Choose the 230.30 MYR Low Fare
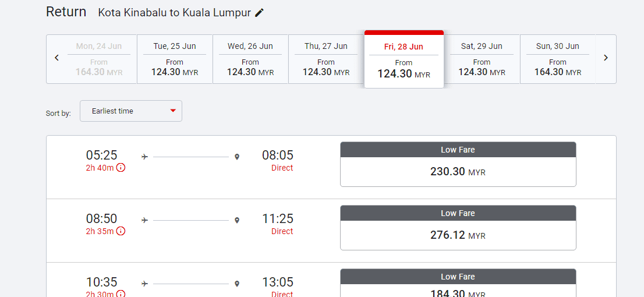644x297 pixels. click(x=458, y=164)
